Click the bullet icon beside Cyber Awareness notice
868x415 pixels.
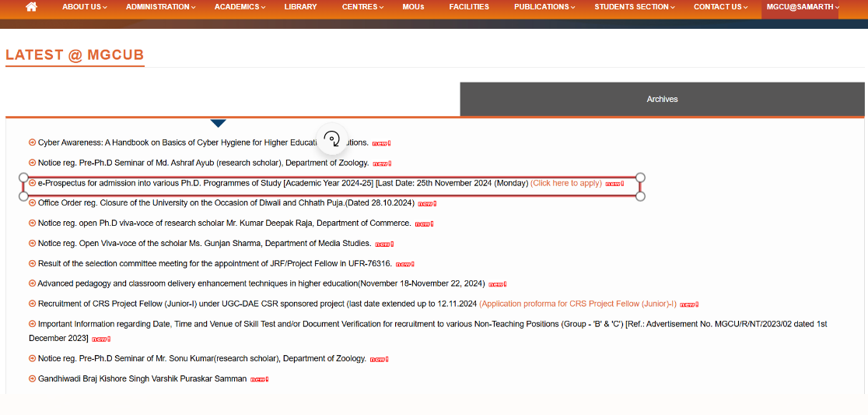(x=33, y=142)
